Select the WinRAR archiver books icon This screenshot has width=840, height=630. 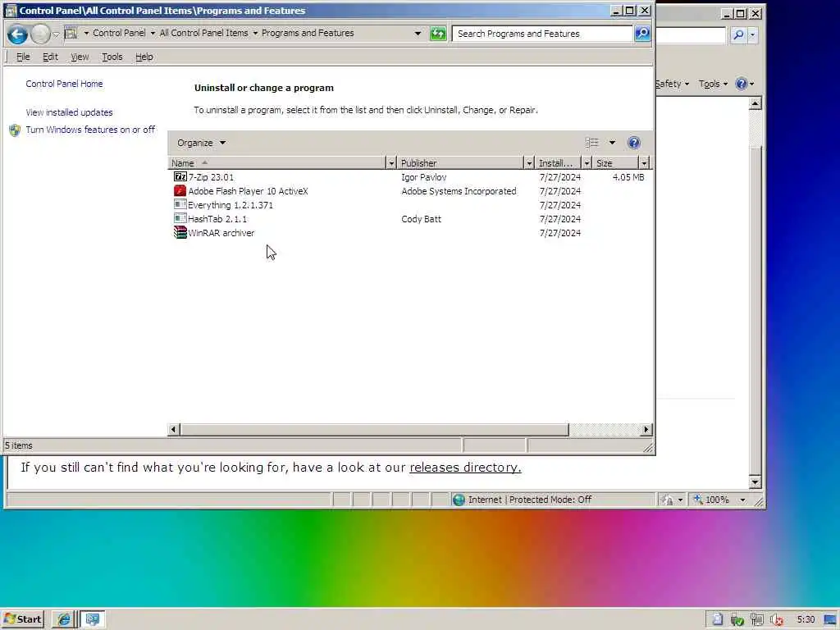click(180, 232)
